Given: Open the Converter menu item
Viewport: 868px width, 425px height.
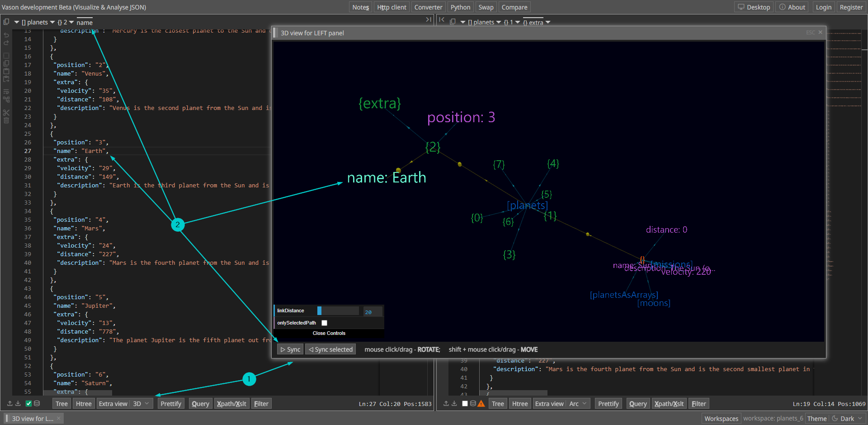Looking at the screenshot, I should tap(428, 7).
